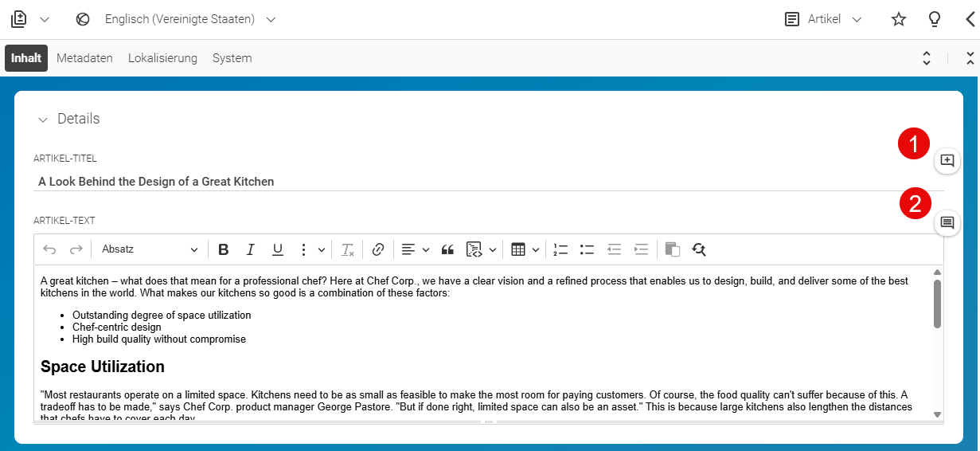Collapse the Details section

click(x=43, y=120)
